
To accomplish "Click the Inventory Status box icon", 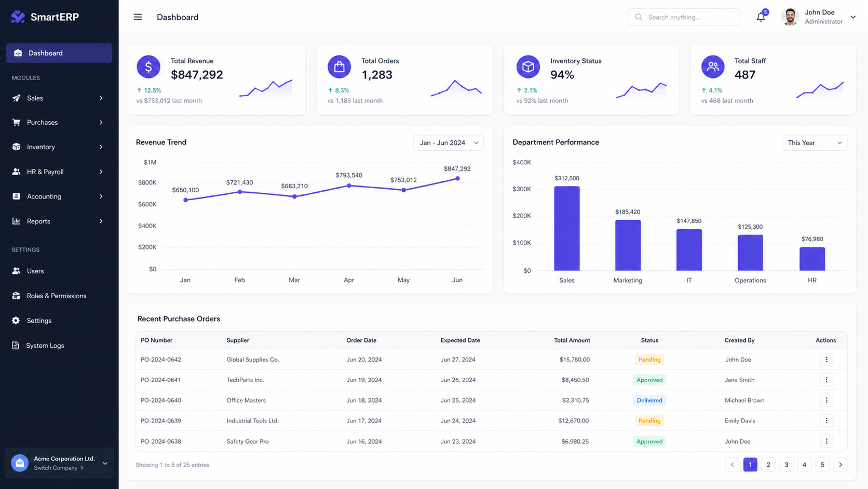I will pos(528,67).
